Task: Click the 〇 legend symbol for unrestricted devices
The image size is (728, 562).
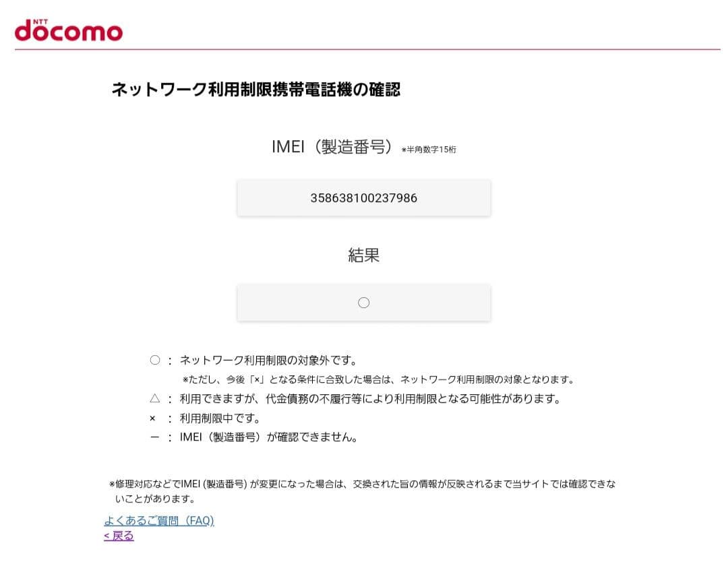Action: pyautogui.click(x=154, y=360)
